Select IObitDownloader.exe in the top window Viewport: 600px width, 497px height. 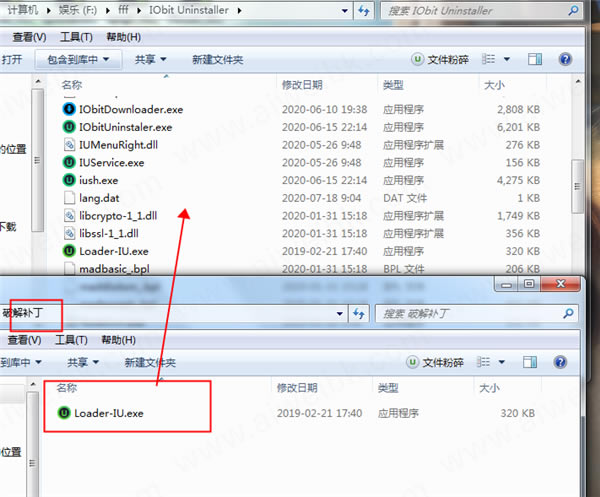coord(131,109)
